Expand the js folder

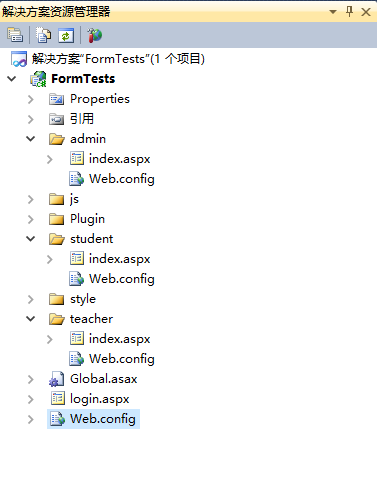31,199
